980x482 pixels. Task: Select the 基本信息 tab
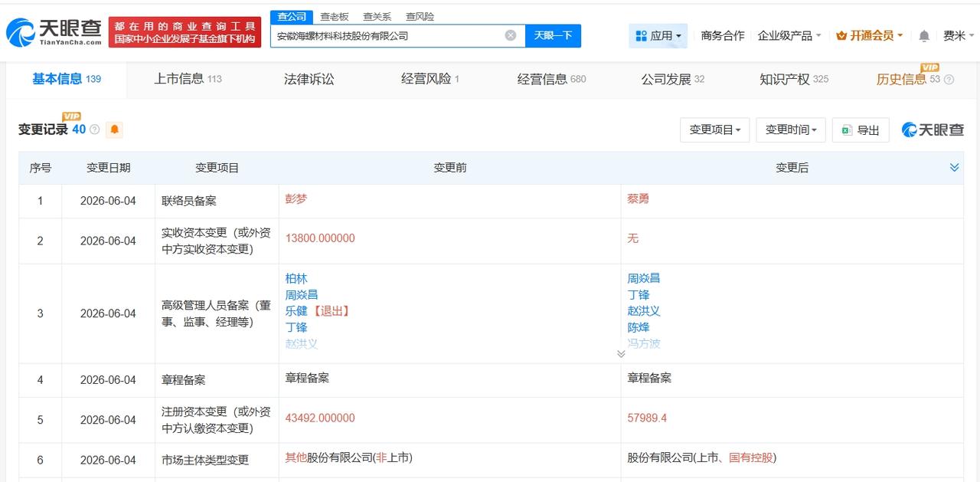[x=66, y=79]
